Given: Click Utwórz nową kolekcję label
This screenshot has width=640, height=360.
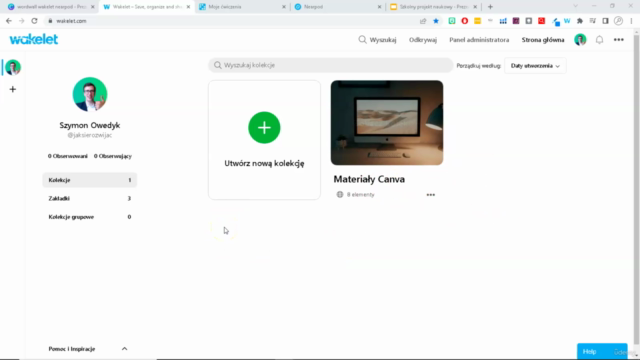Looking at the screenshot, I should (x=264, y=163).
